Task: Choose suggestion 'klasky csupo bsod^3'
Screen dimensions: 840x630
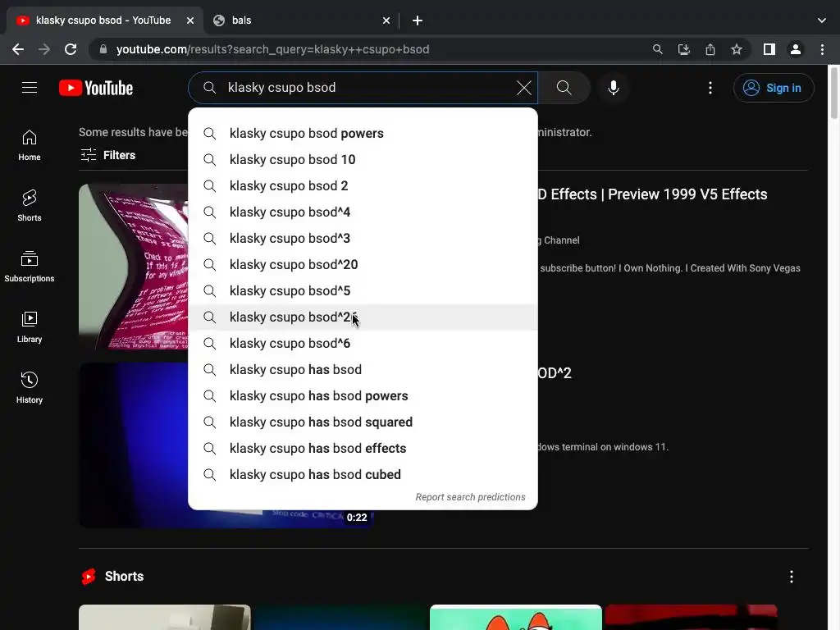Action: (363, 239)
